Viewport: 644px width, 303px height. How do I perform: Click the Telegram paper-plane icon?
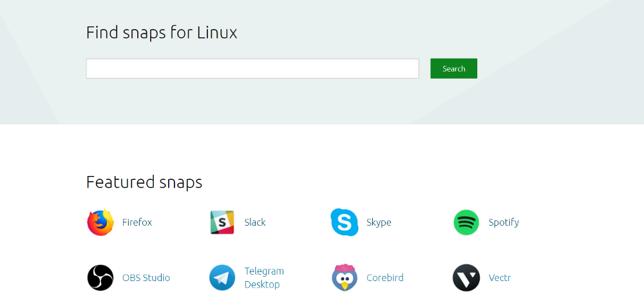[222, 278]
